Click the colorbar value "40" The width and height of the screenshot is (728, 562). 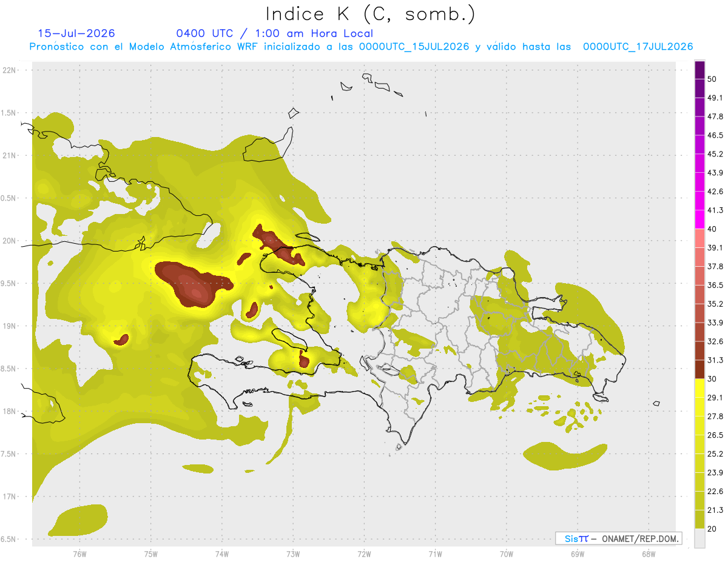click(712, 229)
